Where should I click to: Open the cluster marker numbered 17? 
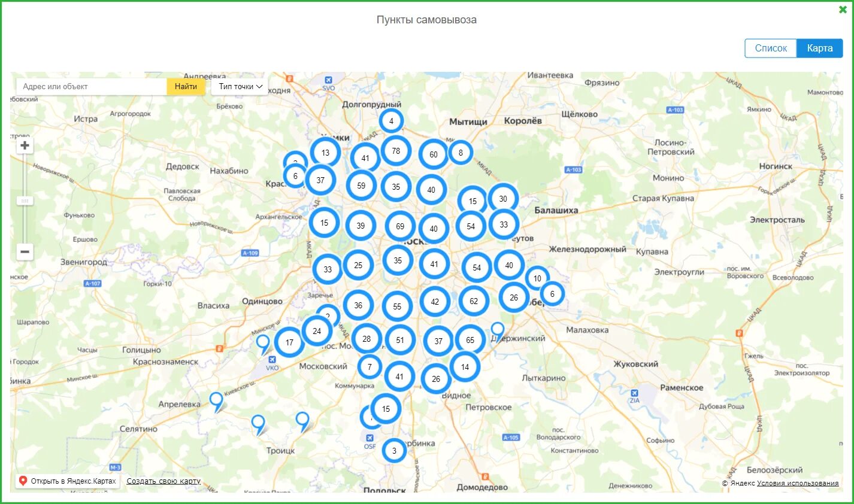coord(289,342)
